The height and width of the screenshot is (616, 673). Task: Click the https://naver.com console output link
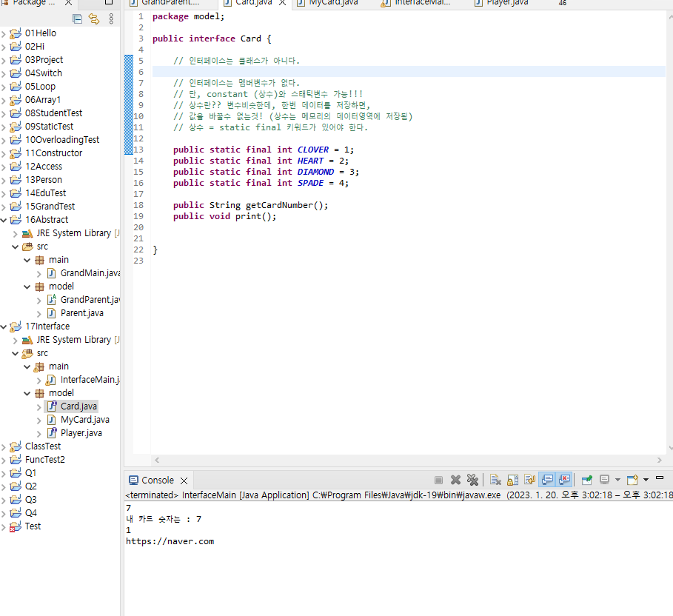coord(170,541)
